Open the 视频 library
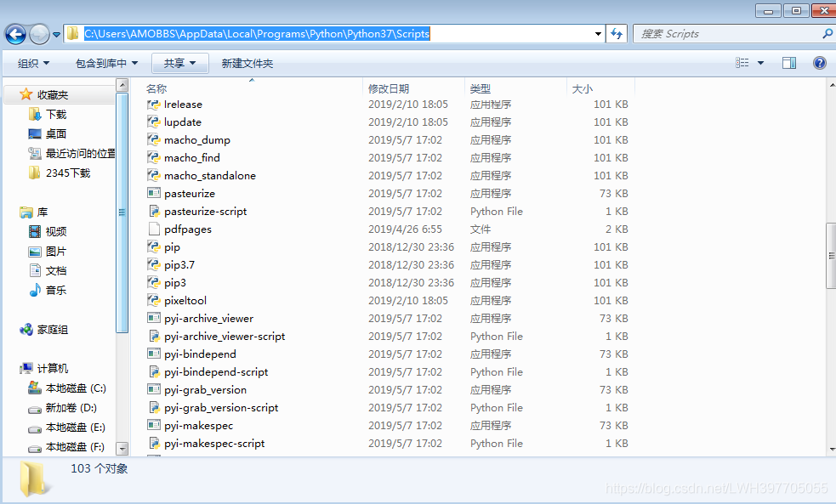The height and width of the screenshot is (504, 836). (x=56, y=232)
